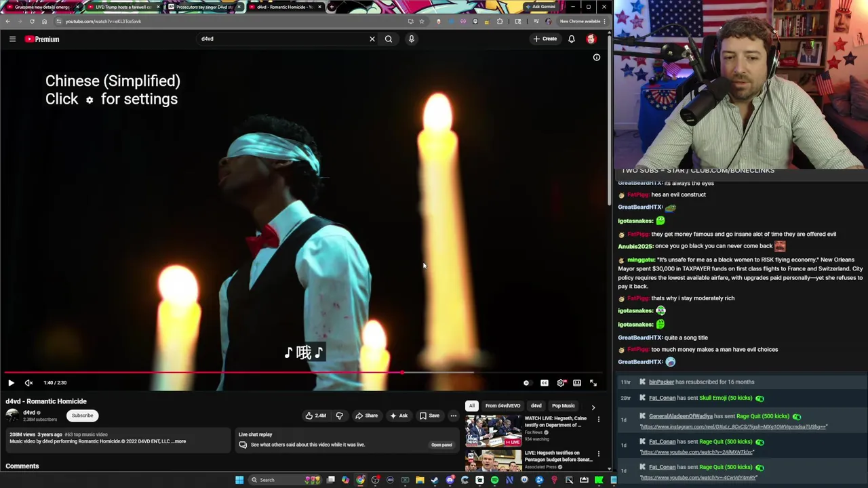Screen dimensions: 868x488
Task: Subscribe to the d4vd channel
Action: point(83,415)
